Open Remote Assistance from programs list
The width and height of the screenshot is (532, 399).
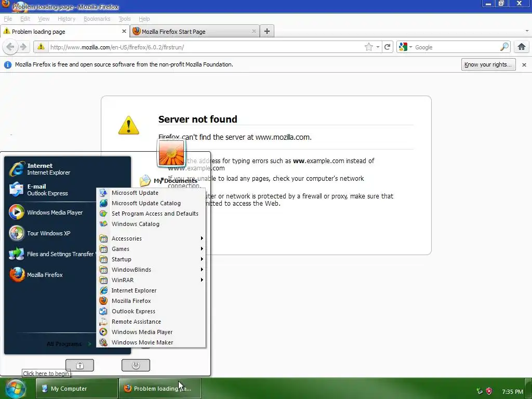(151, 322)
